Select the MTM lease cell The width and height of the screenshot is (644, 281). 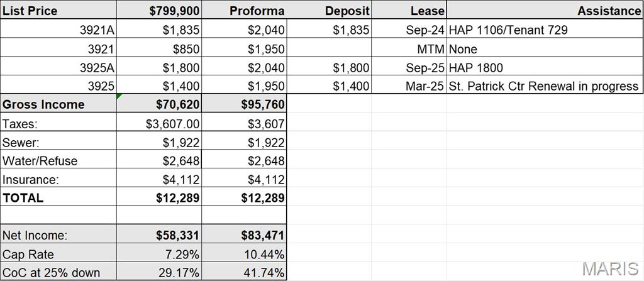[x=409, y=48]
